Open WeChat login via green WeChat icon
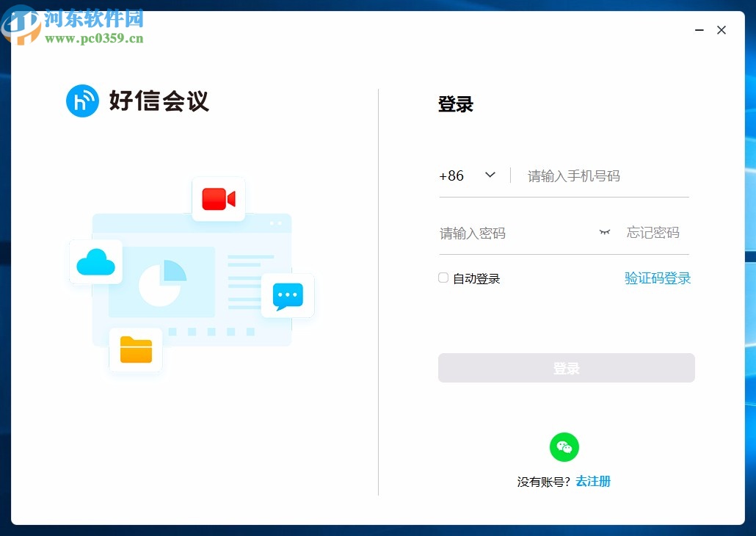 (x=564, y=447)
